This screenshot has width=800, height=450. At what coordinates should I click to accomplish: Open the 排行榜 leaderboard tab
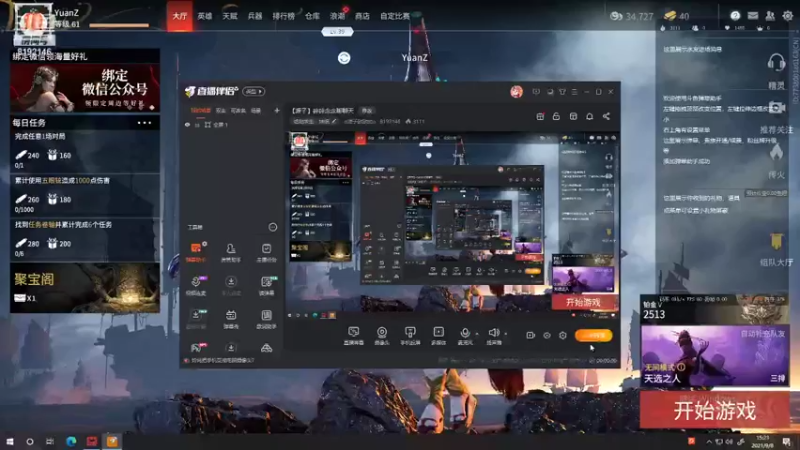283,16
